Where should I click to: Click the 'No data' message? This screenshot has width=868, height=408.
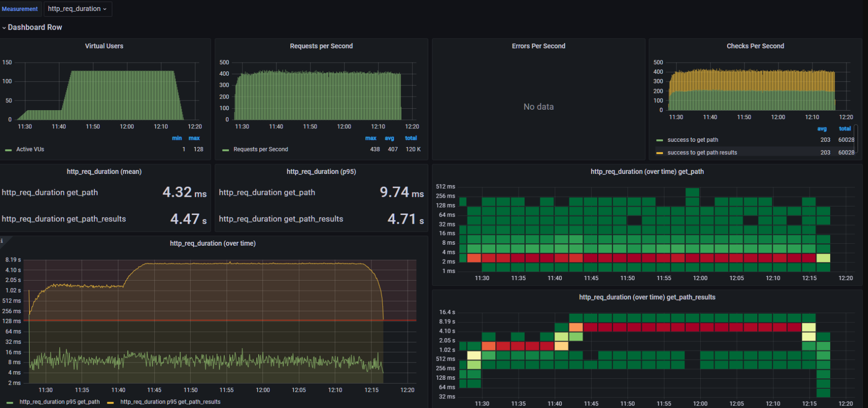tap(538, 107)
